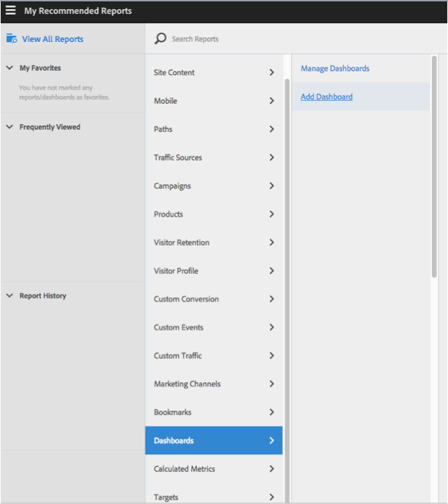Click the Campaigns chevron arrow
This screenshot has height=504, width=448.
click(271, 186)
